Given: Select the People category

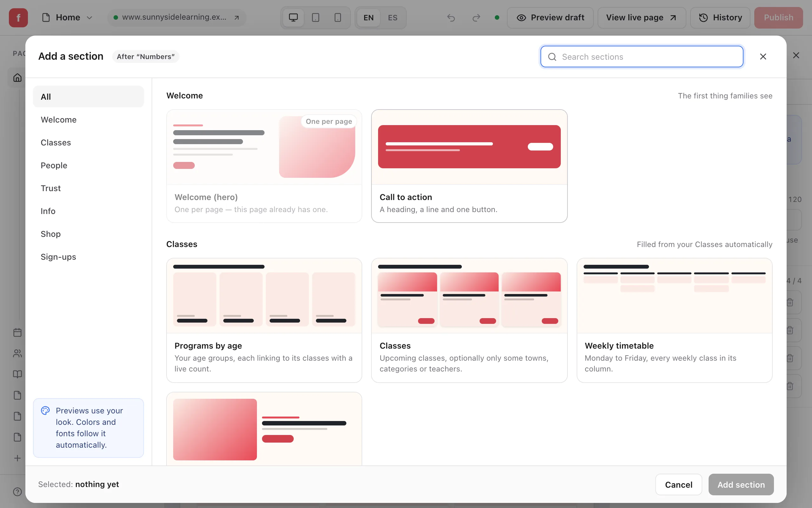Looking at the screenshot, I should point(88,165).
